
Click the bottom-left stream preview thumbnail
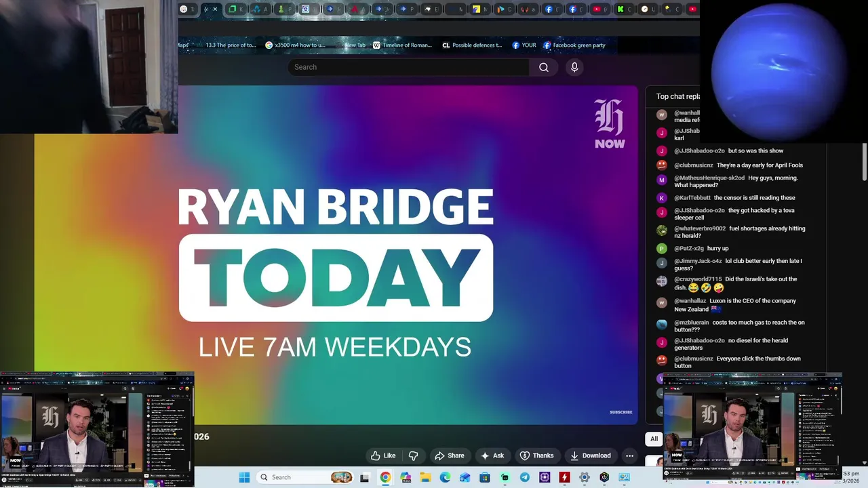97,430
